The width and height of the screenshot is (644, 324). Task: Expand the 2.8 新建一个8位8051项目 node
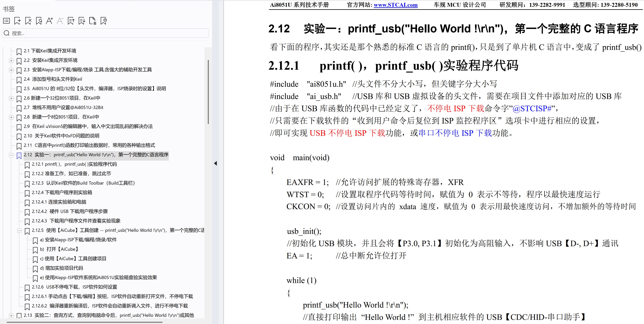11,117
